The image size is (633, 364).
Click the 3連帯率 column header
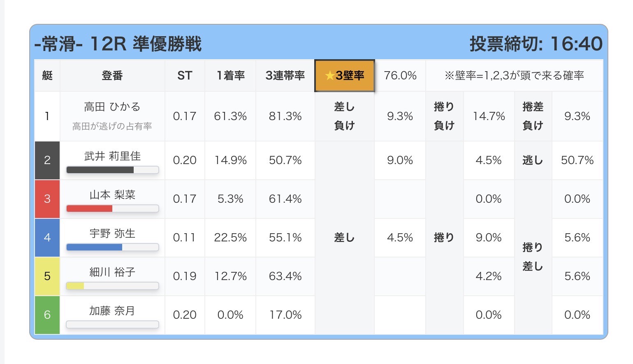(285, 76)
